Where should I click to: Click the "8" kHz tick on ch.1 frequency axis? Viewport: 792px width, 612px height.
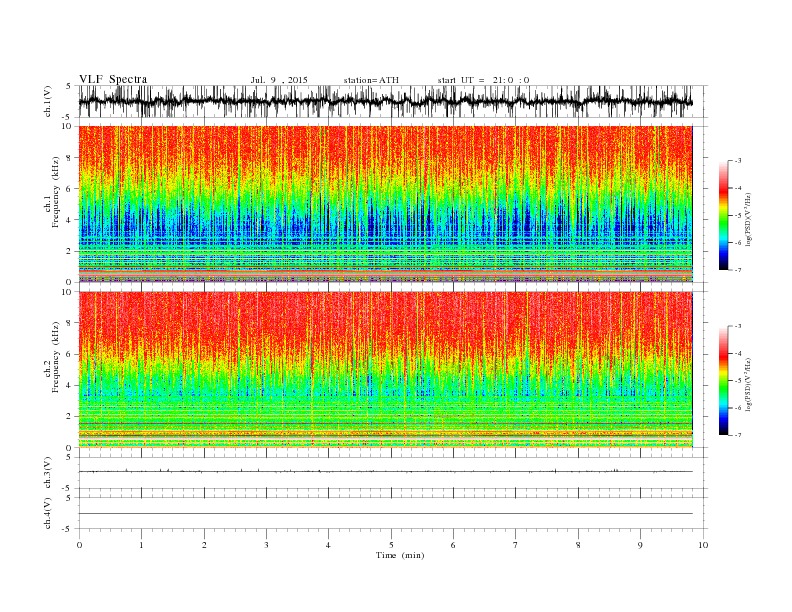(x=70, y=158)
